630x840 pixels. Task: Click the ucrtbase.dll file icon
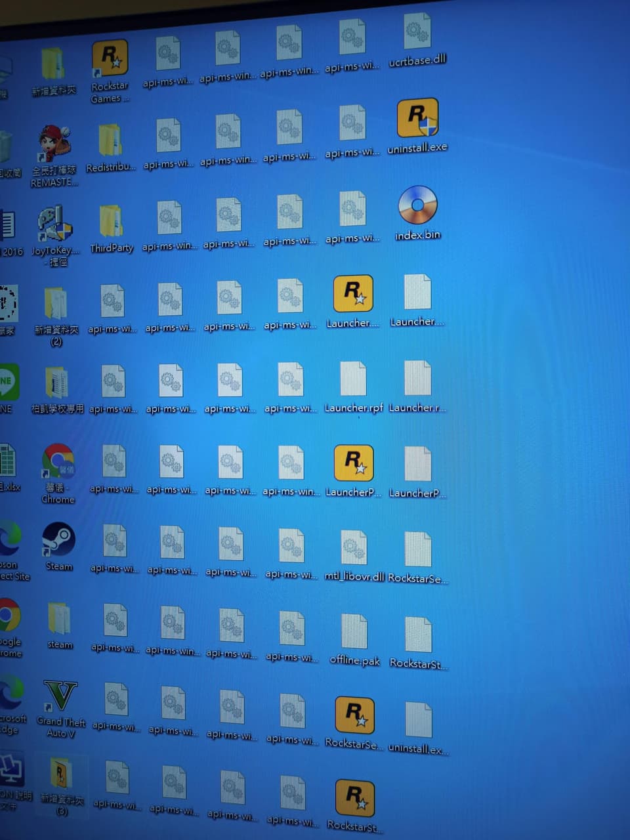click(417, 31)
